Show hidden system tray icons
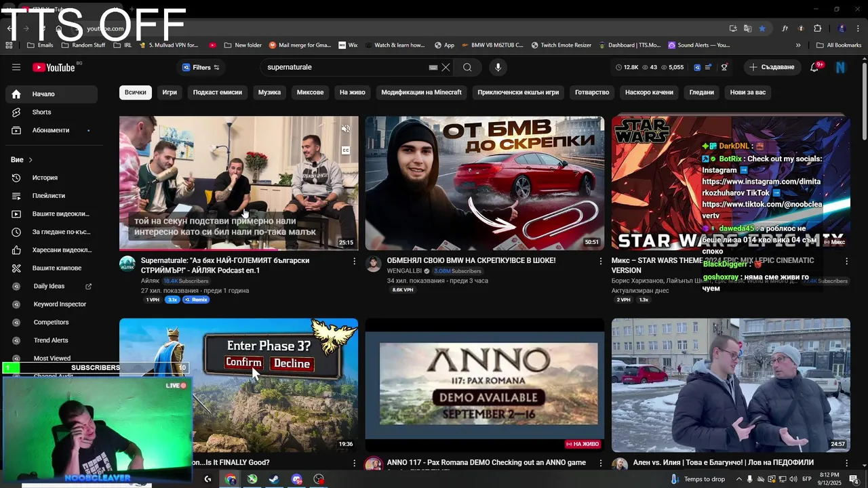The image size is (868, 488). point(738,479)
